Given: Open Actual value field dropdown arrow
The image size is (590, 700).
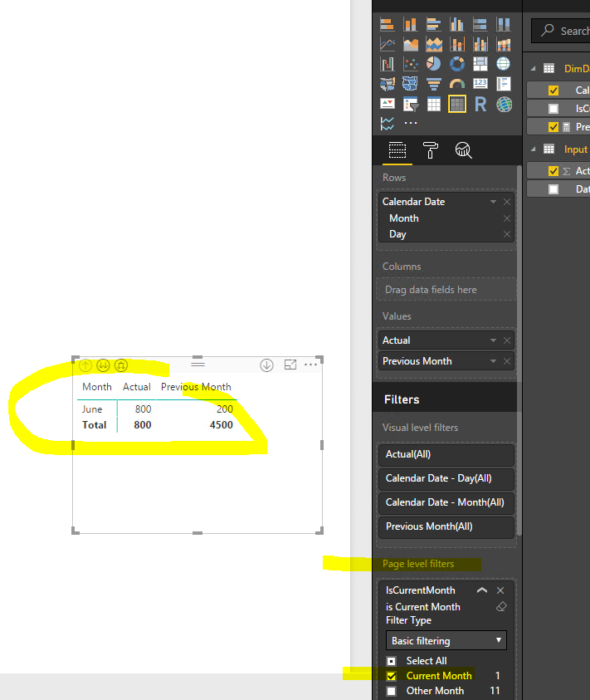Looking at the screenshot, I should [x=493, y=340].
